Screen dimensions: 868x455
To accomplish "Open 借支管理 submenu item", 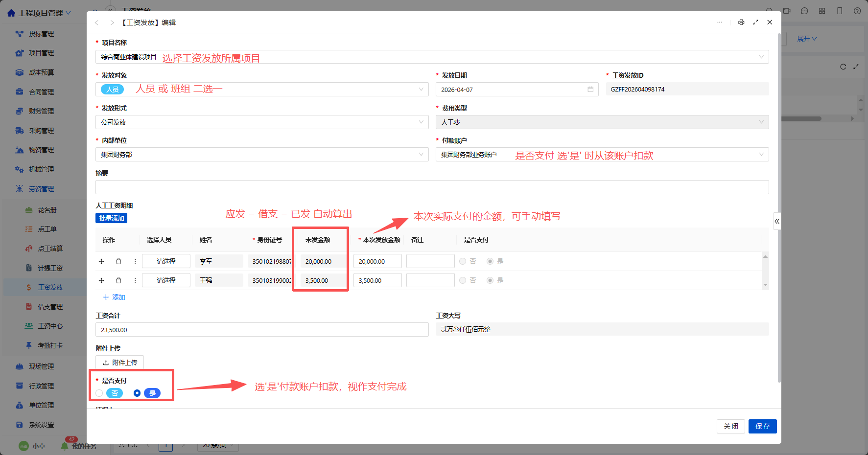I will pos(50,307).
